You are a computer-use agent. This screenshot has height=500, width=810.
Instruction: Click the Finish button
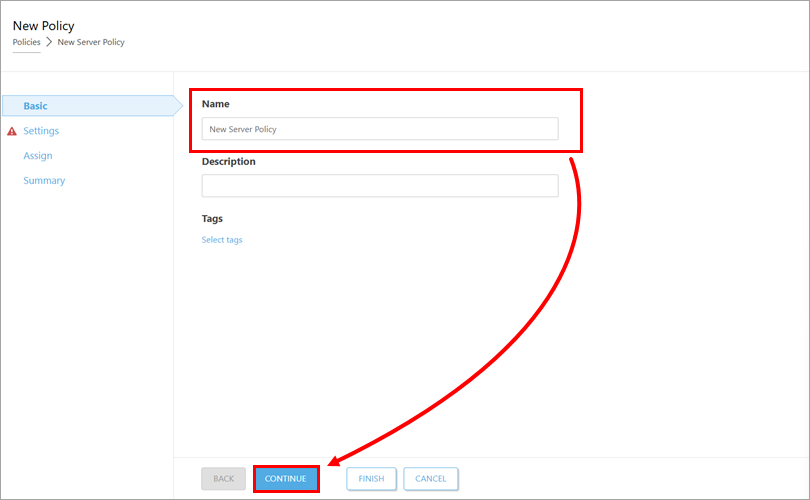coord(371,479)
